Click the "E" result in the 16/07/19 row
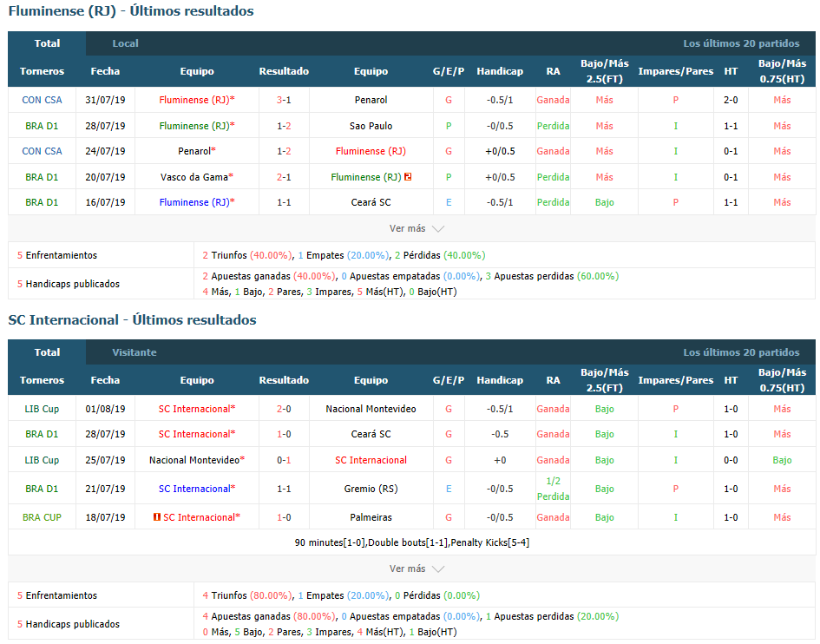Viewport: 820px width, 644px height. [x=448, y=202]
